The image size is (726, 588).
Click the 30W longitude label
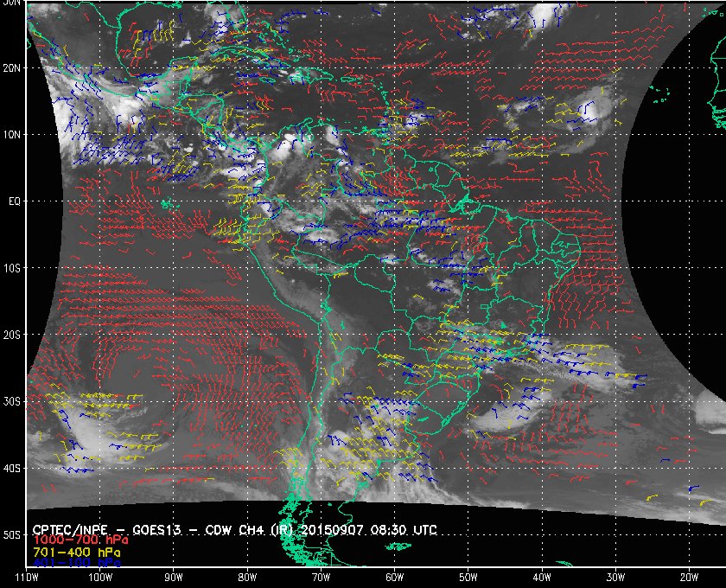click(615, 578)
